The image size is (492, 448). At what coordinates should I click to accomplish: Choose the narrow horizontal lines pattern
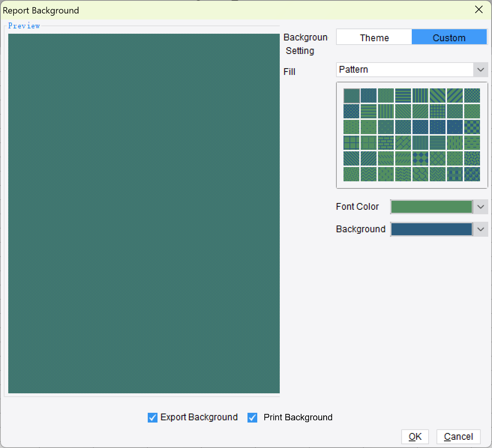[x=438, y=143]
